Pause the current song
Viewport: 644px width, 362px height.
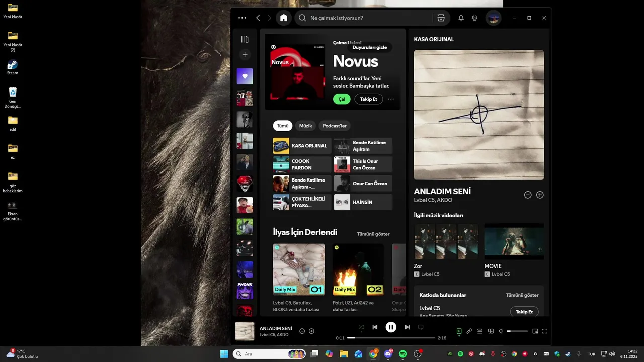[391, 327]
